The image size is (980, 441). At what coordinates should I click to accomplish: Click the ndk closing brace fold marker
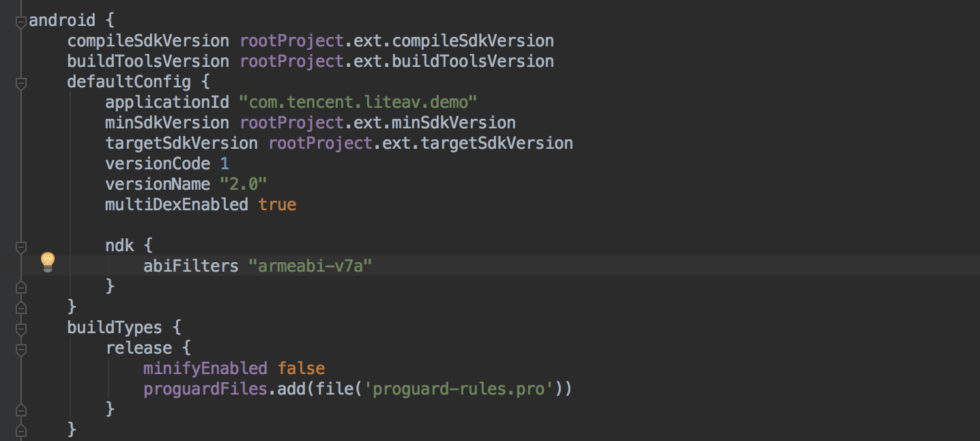pos(21,287)
